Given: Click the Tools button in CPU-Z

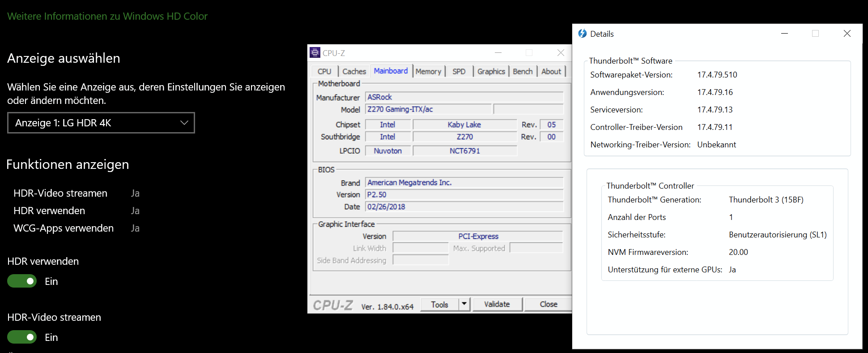Looking at the screenshot, I should (x=440, y=305).
